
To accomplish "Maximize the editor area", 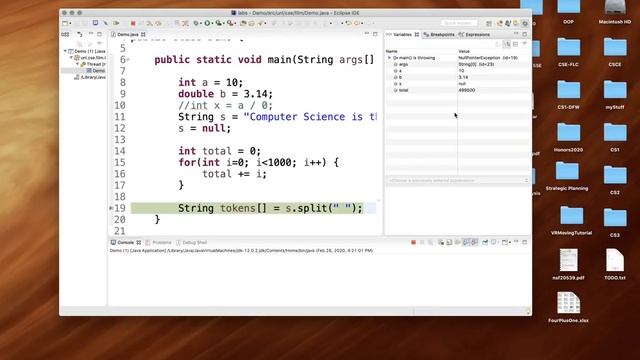I will tap(375, 34).
